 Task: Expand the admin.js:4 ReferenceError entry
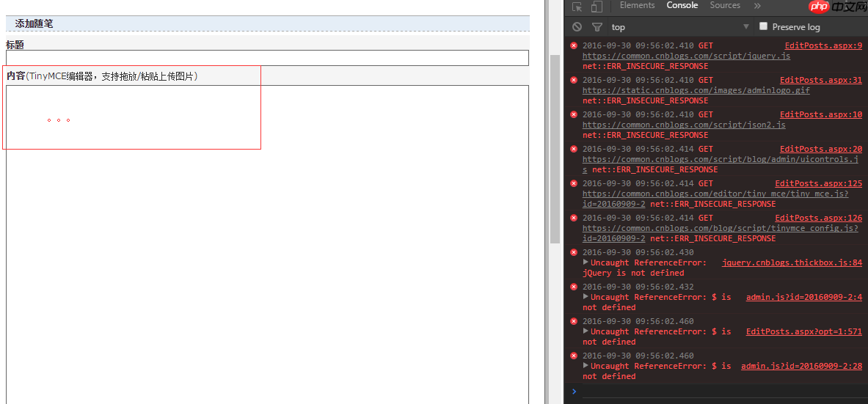pyautogui.click(x=586, y=297)
